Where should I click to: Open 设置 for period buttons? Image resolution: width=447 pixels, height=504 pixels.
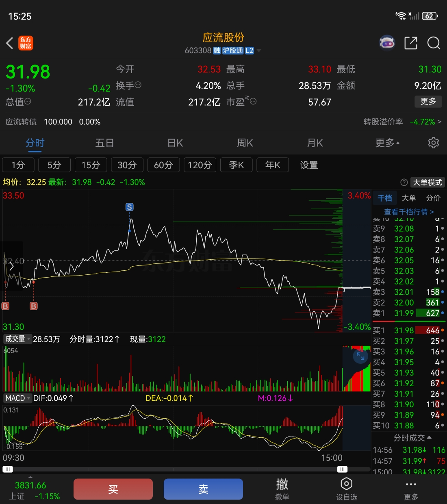[309, 165]
